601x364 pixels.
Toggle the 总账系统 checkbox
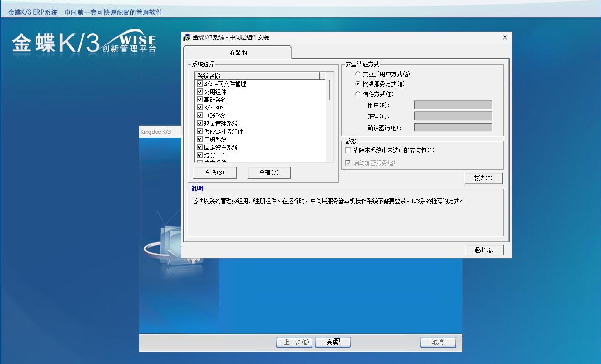(x=200, y=116)
